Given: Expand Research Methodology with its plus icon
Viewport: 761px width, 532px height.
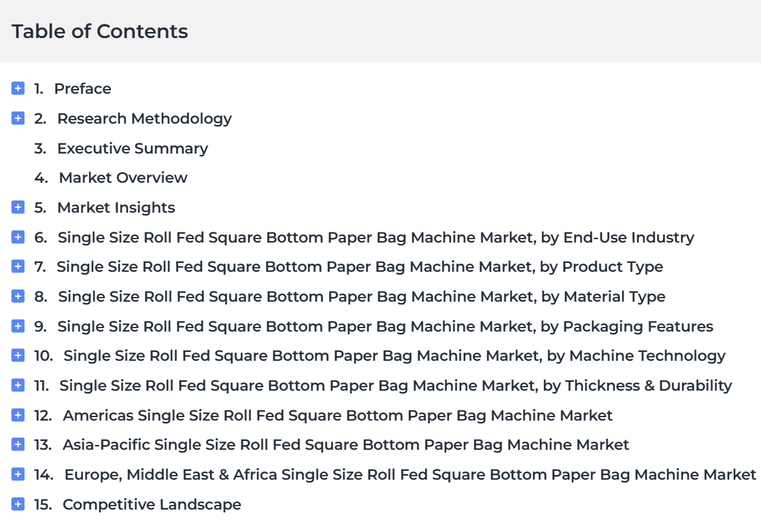Looking at the screenshot, I should pyautogui.click(x=18, y=118).
